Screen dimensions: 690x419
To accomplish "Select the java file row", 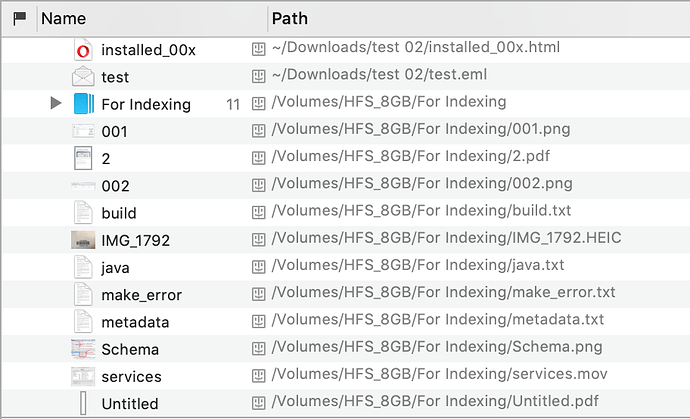I will (115, 267).
